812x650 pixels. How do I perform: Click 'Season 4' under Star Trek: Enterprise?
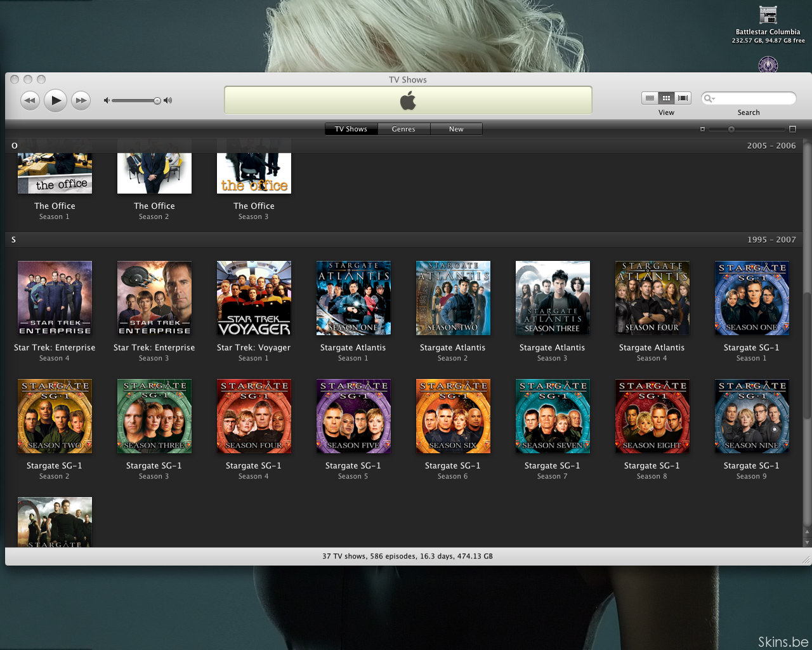pos(54,358)
